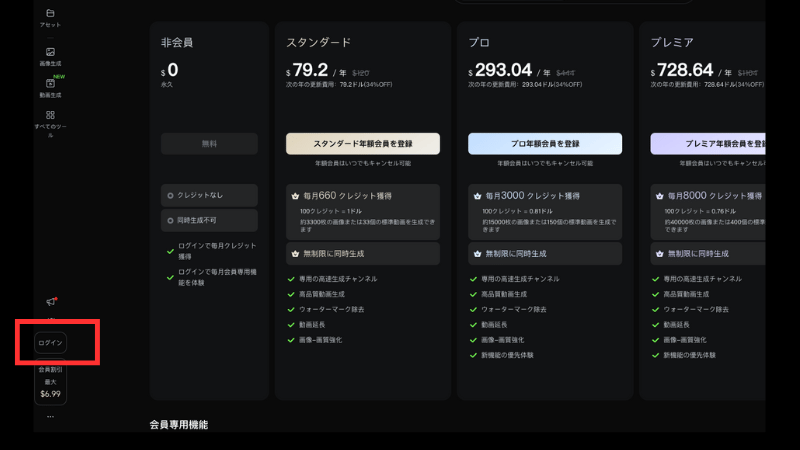Click the クレジットなし row in 非会員 plan
800x450 pixels.
[209, 195]
